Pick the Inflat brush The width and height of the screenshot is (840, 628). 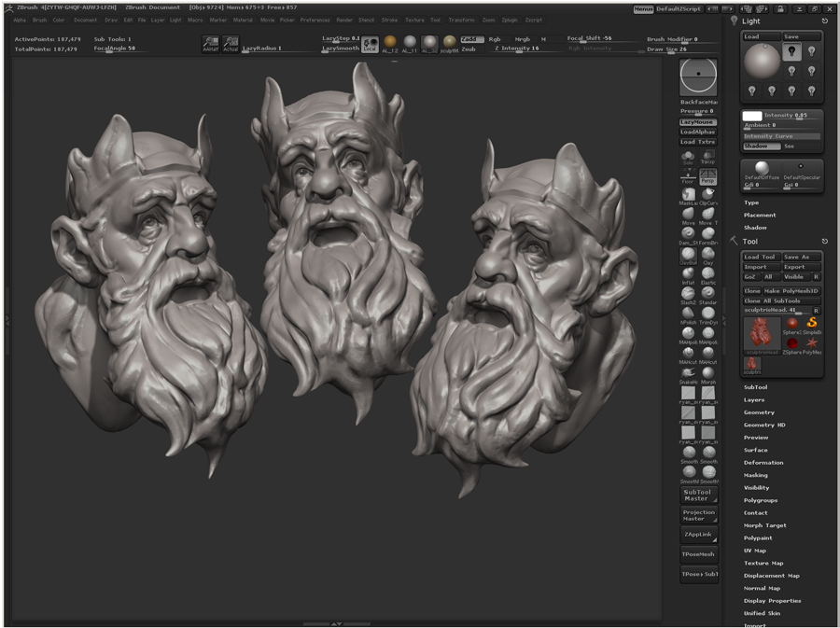pyautogui.click(x=688, y=273)
